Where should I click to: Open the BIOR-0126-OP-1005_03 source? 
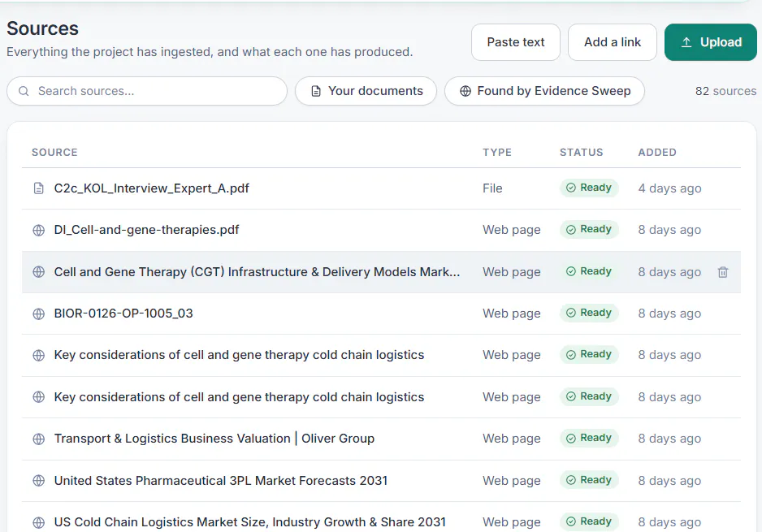123,314
